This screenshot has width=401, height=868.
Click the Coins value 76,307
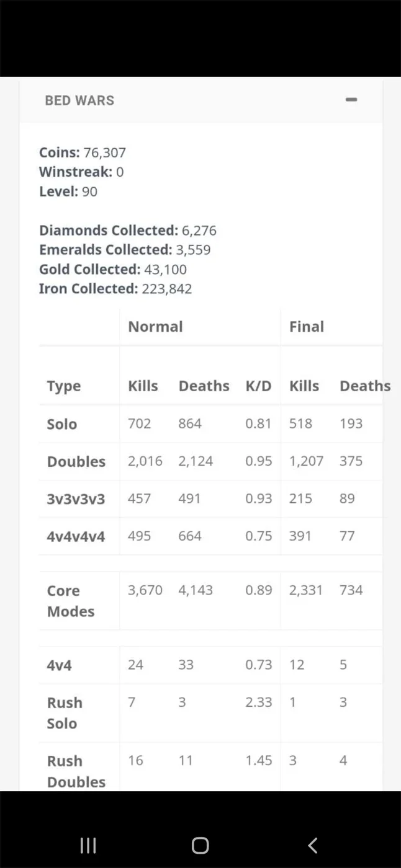tap(105, 153)
